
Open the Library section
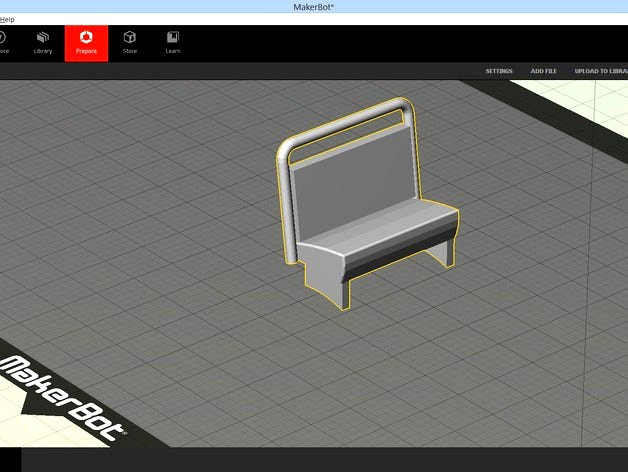tap(43, 43)
